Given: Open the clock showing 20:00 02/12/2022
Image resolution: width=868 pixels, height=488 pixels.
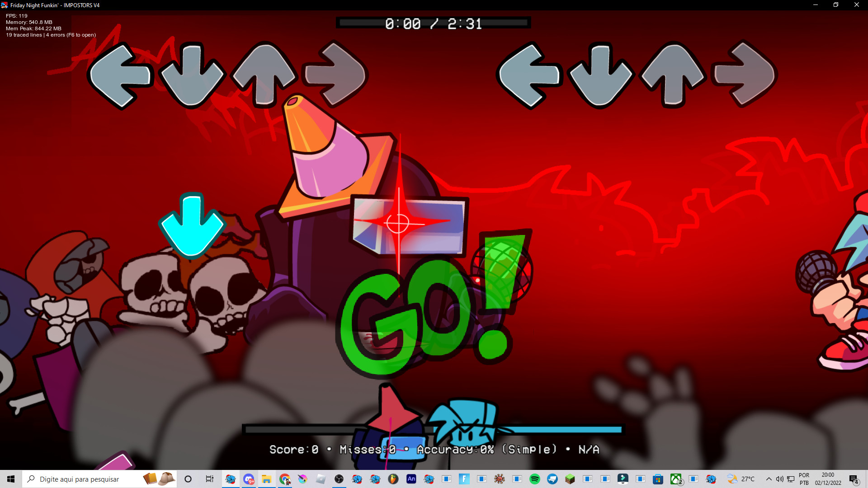Looking at the screenshot, I should pos(828,479).
